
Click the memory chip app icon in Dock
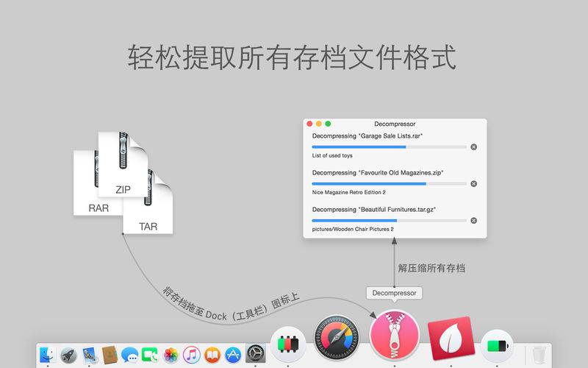coord(288,344)
